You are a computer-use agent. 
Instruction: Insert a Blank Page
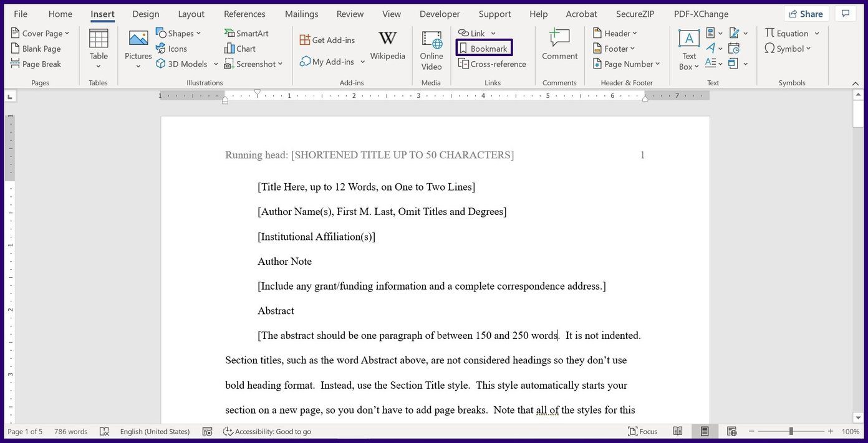pos(36,49)
